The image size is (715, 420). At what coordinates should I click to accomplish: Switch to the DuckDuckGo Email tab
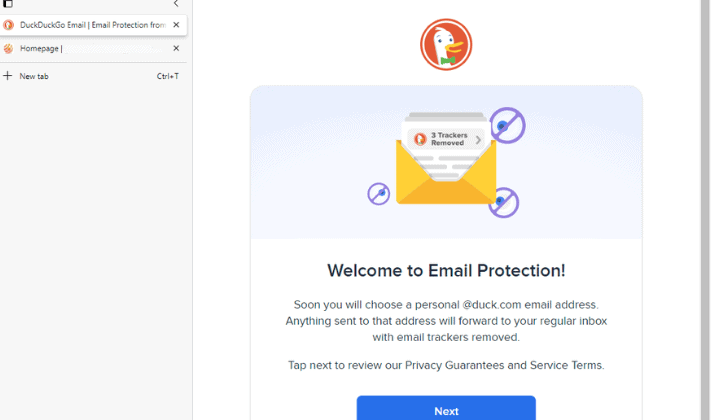tap(93, 25)
